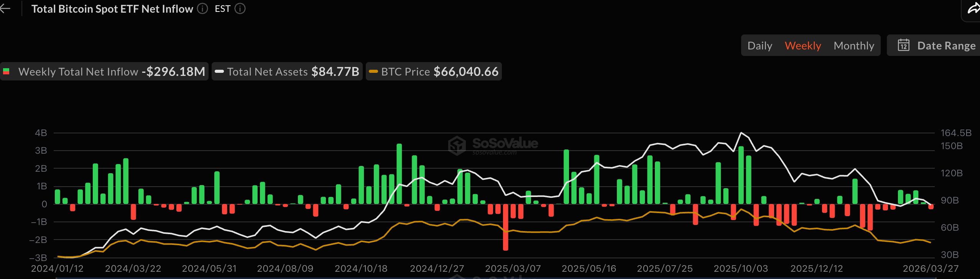Click the white Total Net Assets legend marker
The width and height of the screenshot is (980, 279).
coord(219,72)
